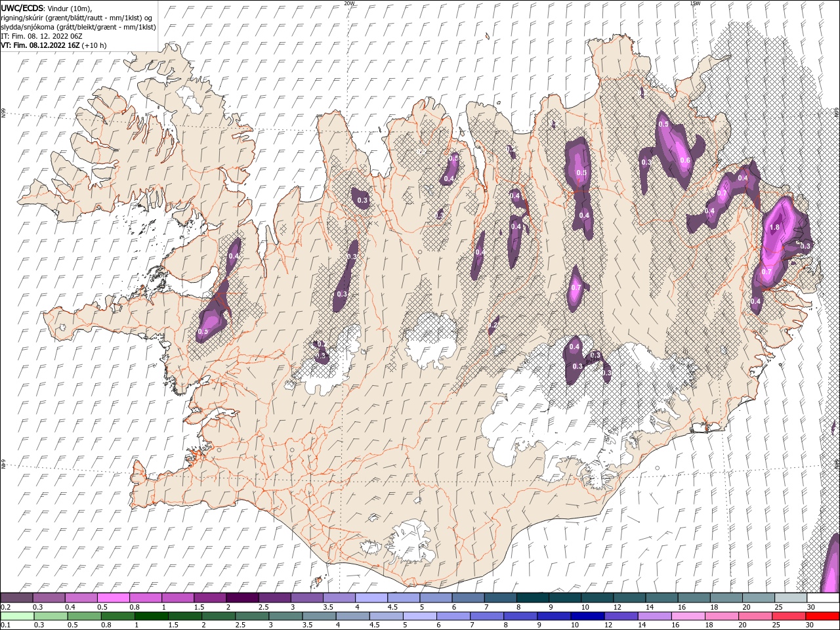840x630 pixels.
Task: Click the 'rigning/skúrir' legend description line
Action: tap(77, 18)
